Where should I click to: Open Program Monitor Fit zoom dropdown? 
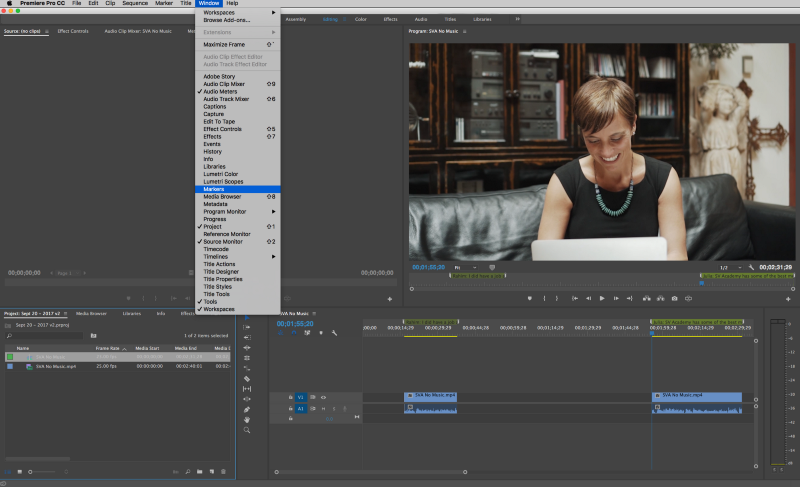click(465, 267)
